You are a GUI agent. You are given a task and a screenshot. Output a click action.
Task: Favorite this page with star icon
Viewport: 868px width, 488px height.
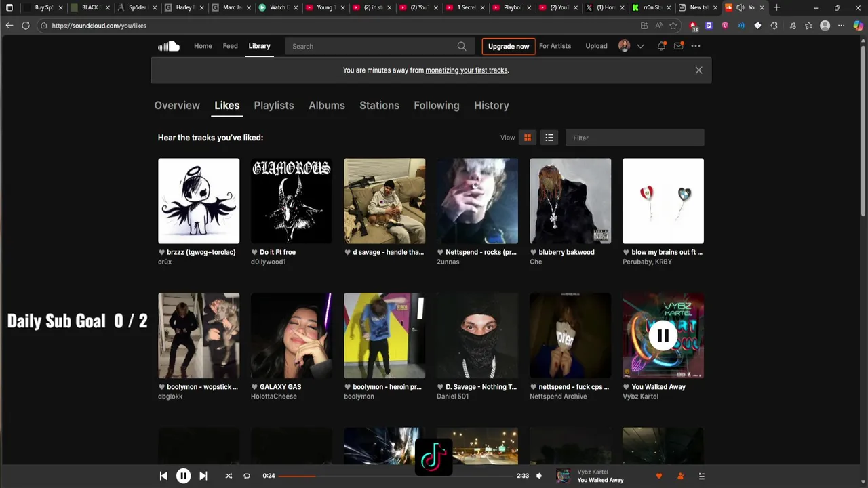[673, 26]
